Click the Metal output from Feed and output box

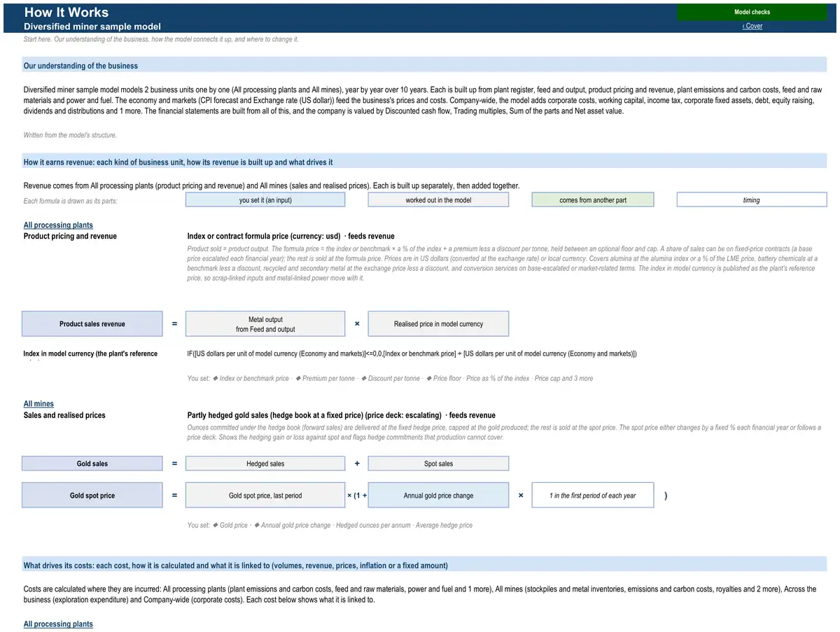[265, 324]
